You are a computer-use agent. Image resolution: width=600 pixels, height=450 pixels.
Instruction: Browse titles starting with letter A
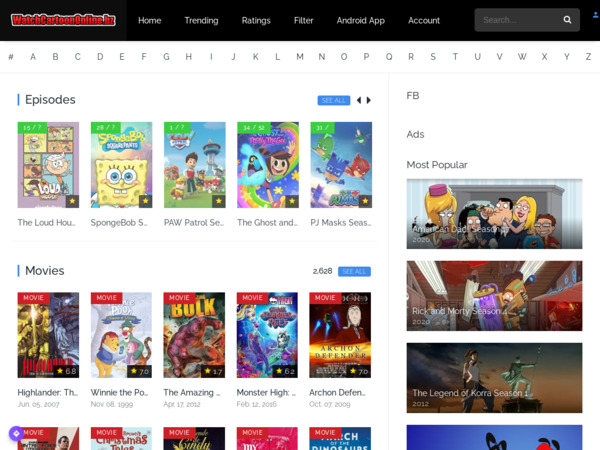(33, 57)
